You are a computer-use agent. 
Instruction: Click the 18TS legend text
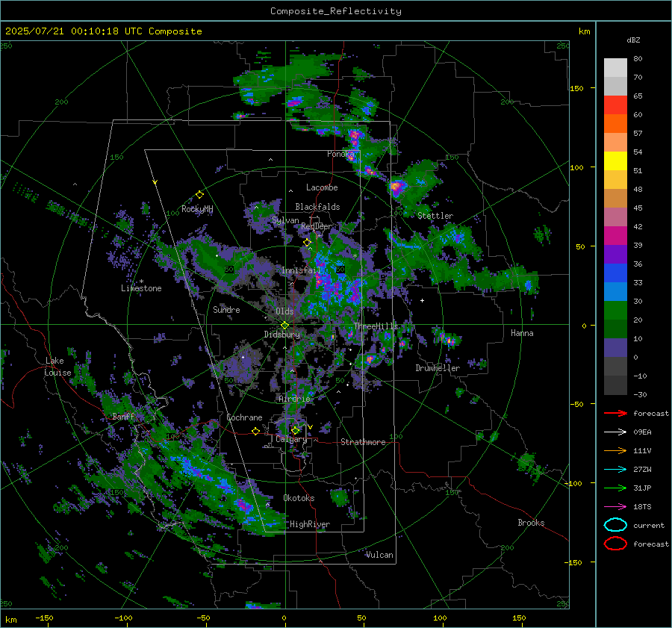coord(642,507)
